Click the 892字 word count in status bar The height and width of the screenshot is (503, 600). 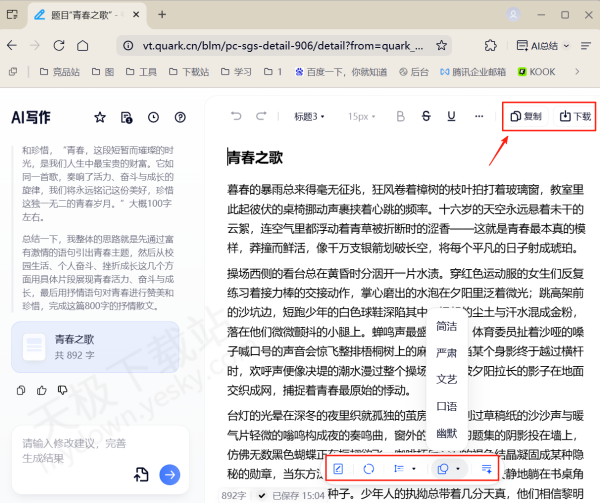point(234,496)
